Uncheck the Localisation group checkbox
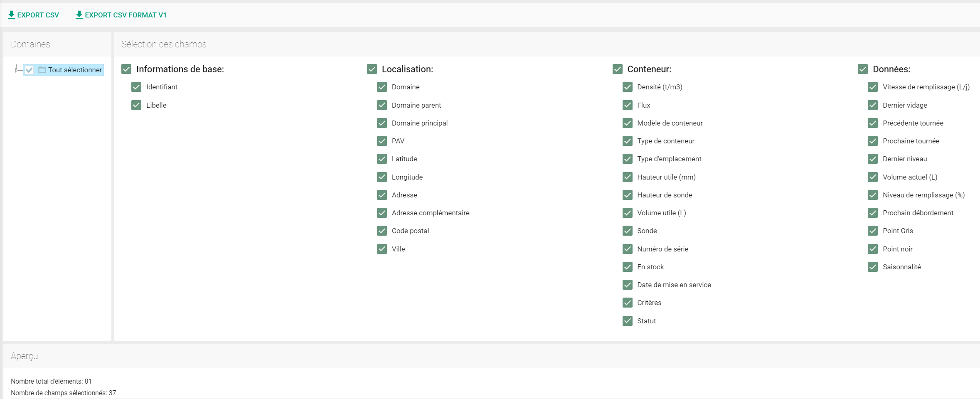Image resolution: width=980 pixels, height=399 pixels. click(x=372, y=69)
